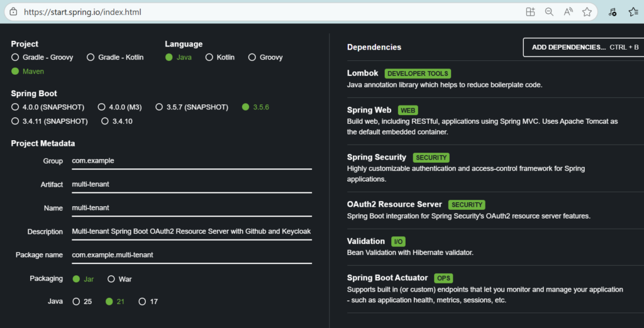Click the Lombok dependency entry

coord(496,79)
